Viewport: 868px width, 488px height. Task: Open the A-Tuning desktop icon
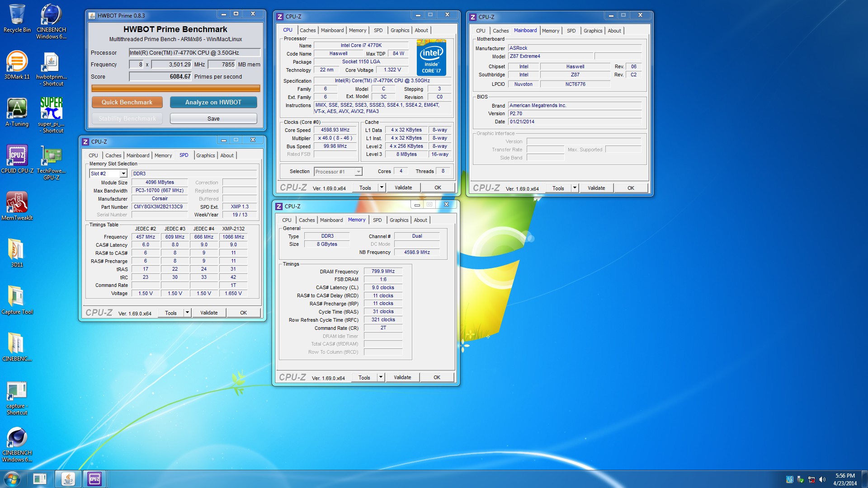point(17,113)
